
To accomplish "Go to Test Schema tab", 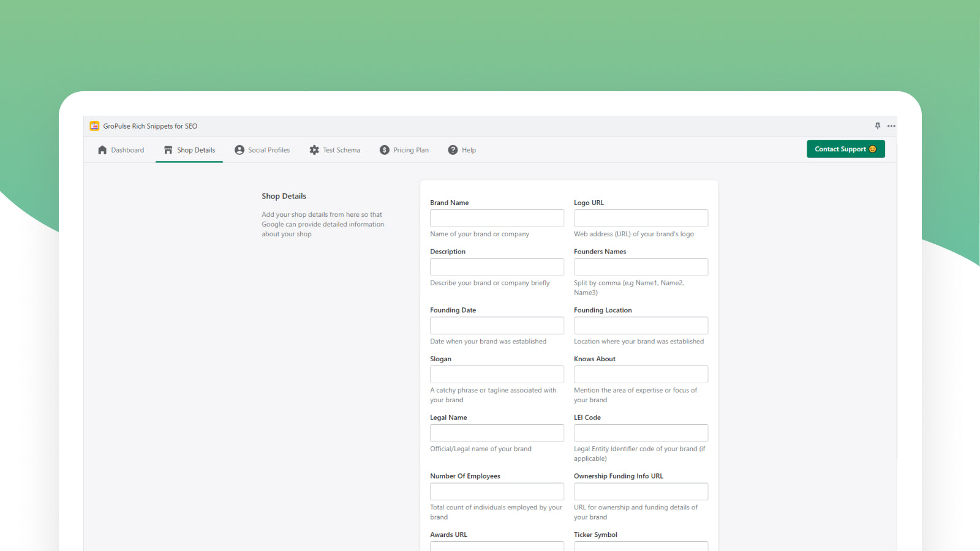I will (334, 150).
